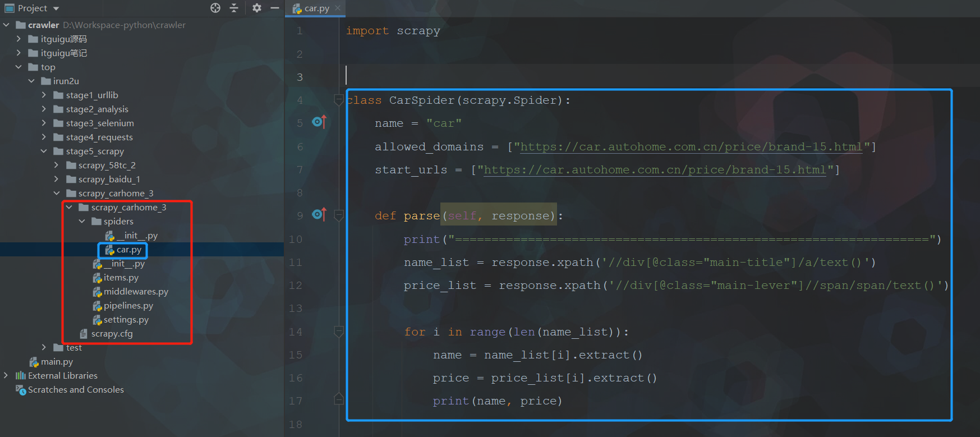Collapse the stage5_scrapy folder
980x437 pixels.
click(44, 151)
